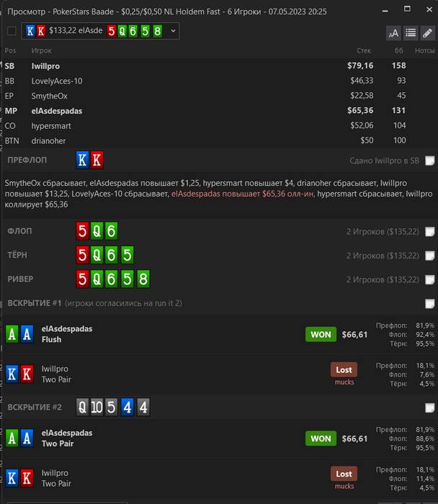Viewport: 438px width, 504px height.
Task: Select player row LovelyAces-10
Action: point(220,81)
